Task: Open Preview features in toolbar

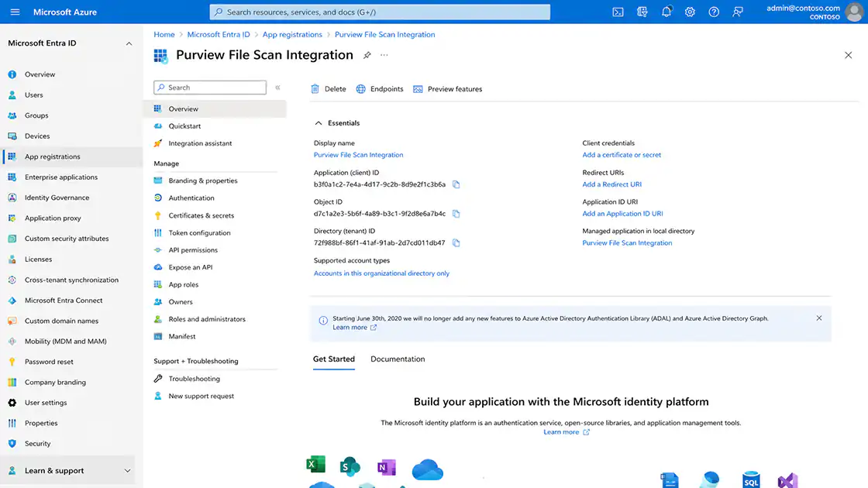Action: coord(448,89)
